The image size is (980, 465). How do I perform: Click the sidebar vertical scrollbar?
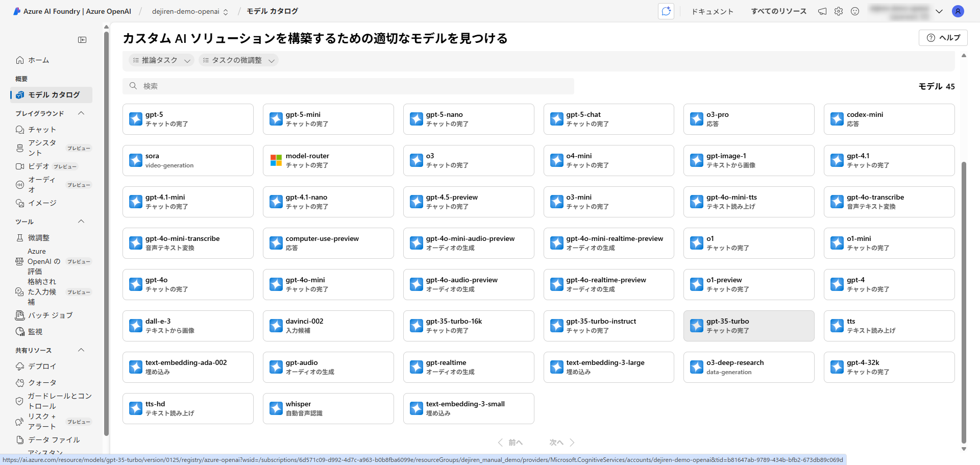106,234
